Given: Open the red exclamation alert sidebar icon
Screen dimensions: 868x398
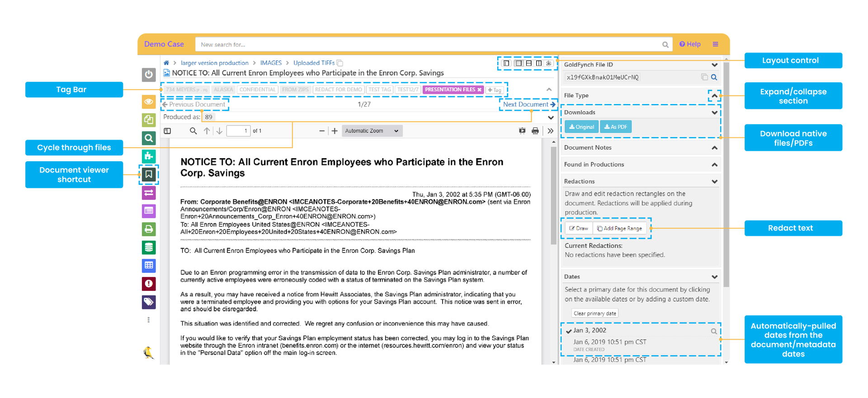Looking at the screenshot, I should click(x=149, y=284).
